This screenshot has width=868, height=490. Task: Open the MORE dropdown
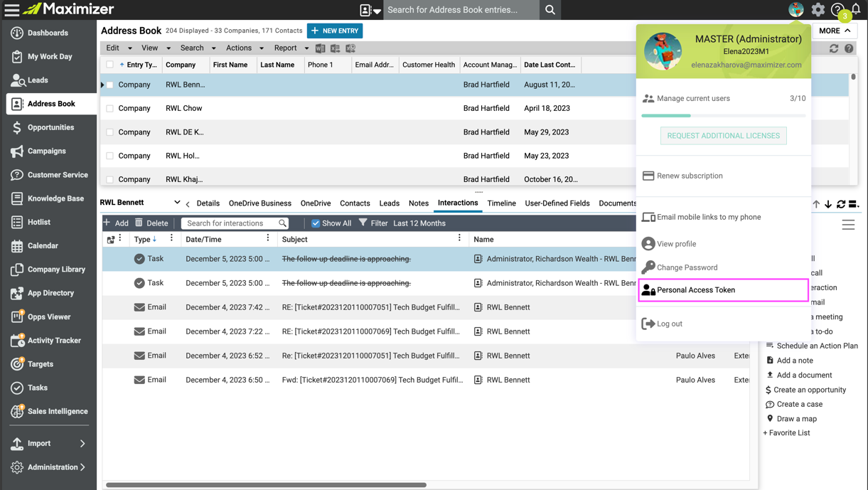pyautogui.click(x=835, y=31)
